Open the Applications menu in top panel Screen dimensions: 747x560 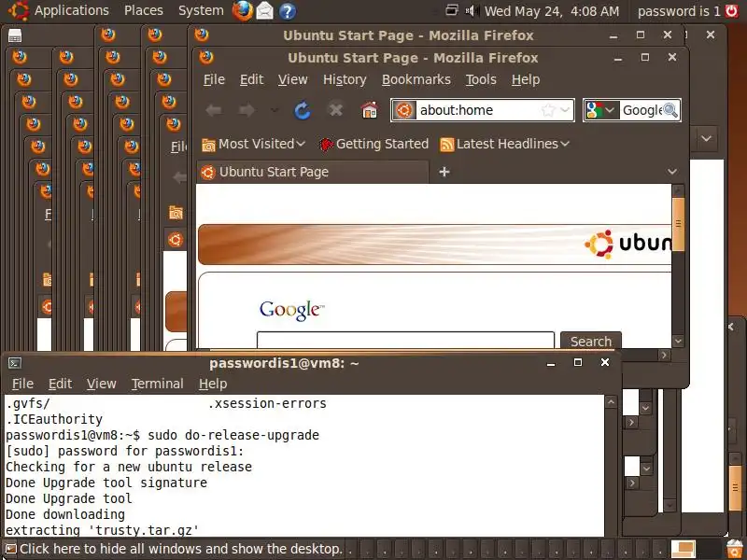coord(72,10)
